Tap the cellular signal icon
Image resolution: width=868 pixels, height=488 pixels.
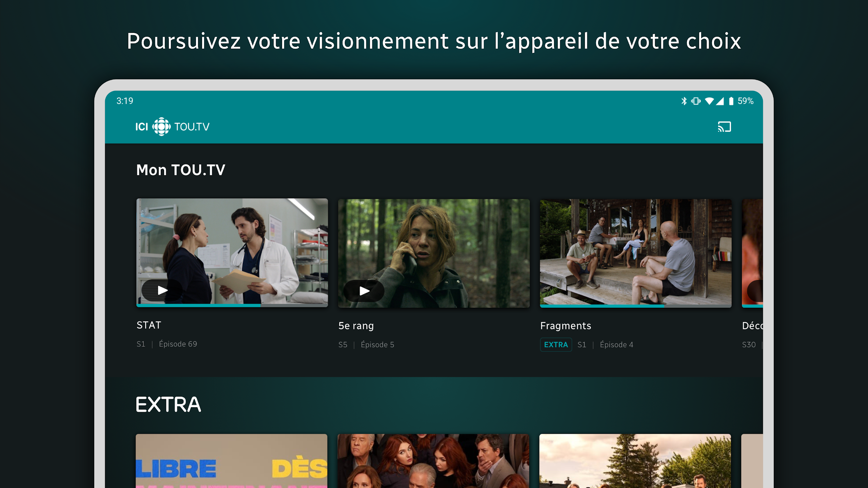[x=720, y=101]
